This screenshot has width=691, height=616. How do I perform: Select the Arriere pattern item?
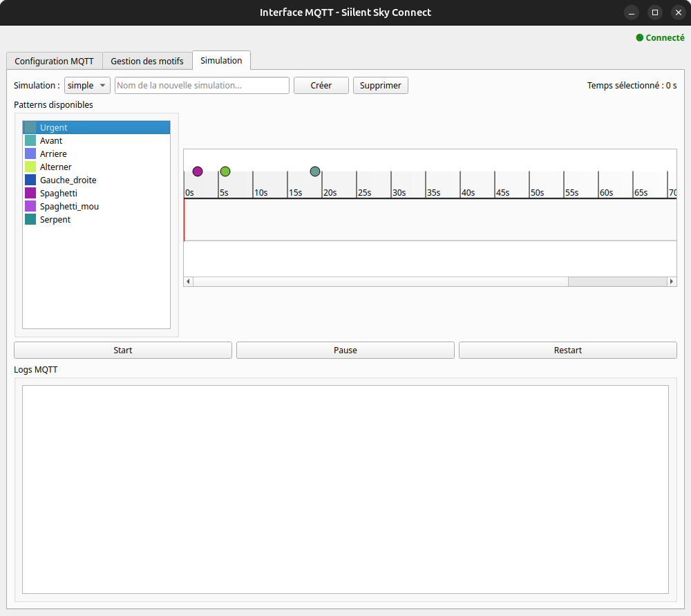[x=53, y=154]
